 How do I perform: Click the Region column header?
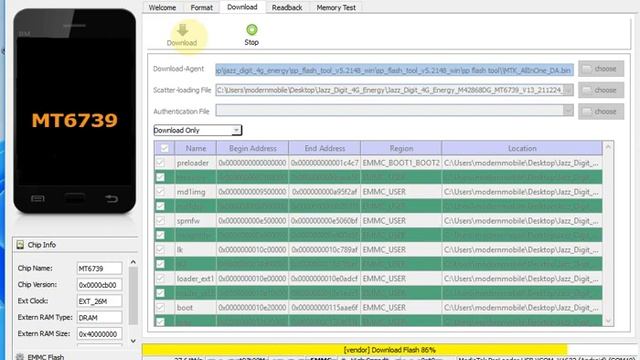(401, 148)
